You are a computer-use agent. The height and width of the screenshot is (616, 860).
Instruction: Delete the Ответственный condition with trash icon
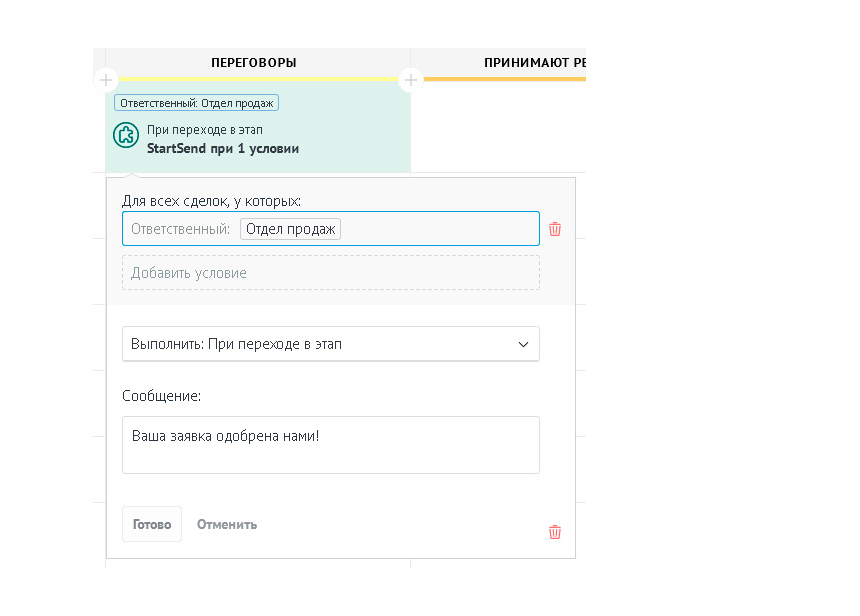tap(555, 229)
